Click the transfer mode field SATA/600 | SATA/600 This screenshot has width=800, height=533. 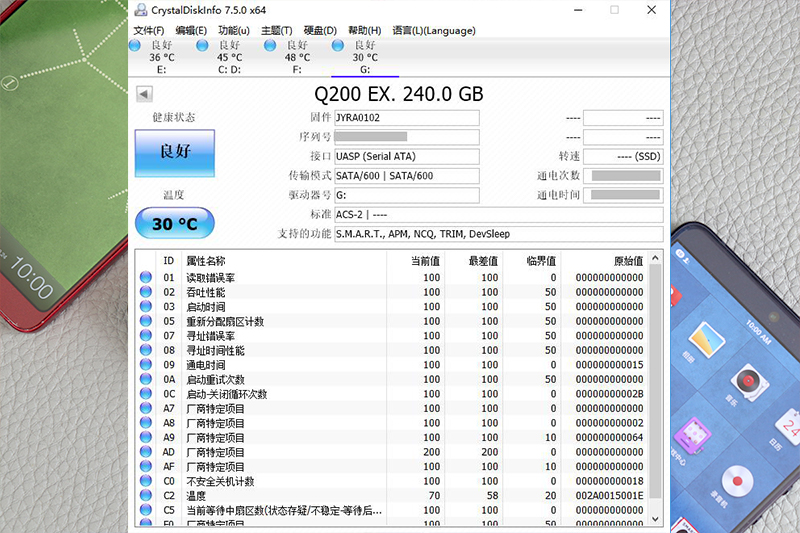tap(407, 176)
